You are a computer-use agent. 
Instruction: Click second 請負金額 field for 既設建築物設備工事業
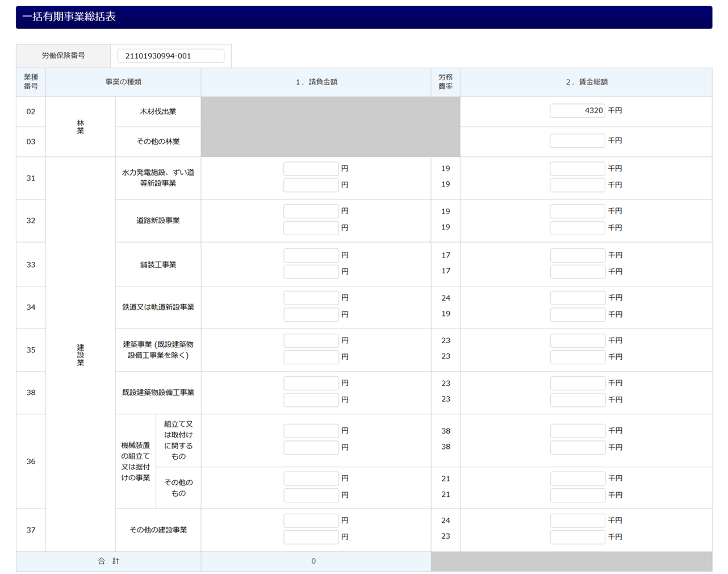(311, 400)
